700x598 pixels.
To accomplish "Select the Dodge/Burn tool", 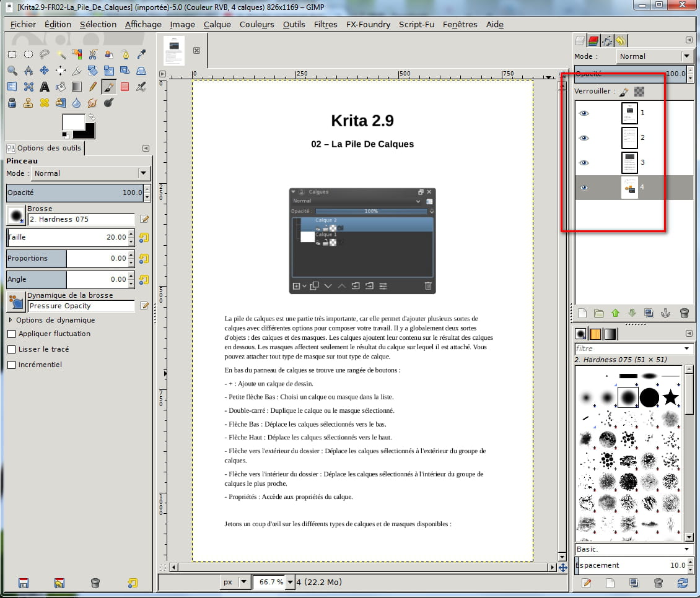I will [x=109, y=103].
